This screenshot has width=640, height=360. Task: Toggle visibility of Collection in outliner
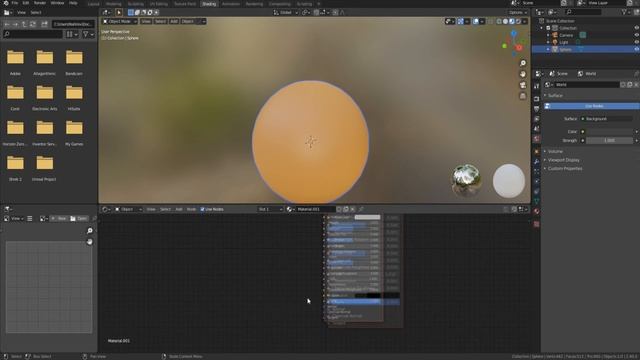(x=636, y=28)
